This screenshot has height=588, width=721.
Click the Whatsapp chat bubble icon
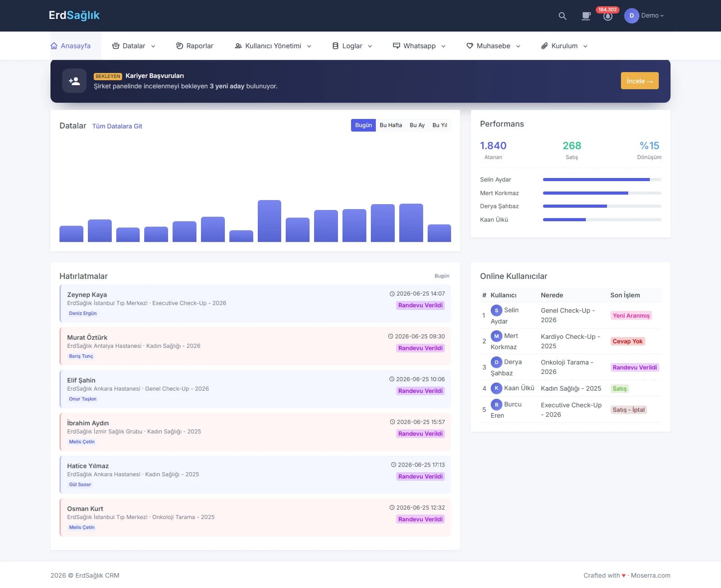[397, 46]
